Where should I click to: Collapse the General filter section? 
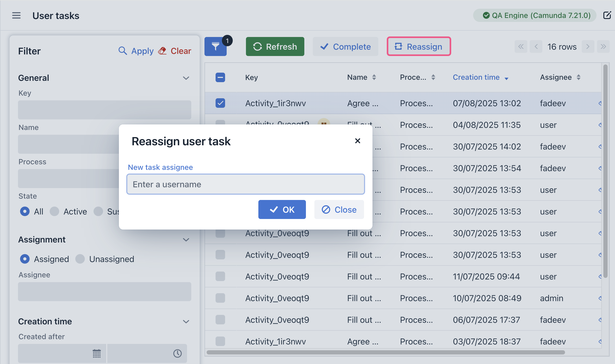tap(186, 78)
